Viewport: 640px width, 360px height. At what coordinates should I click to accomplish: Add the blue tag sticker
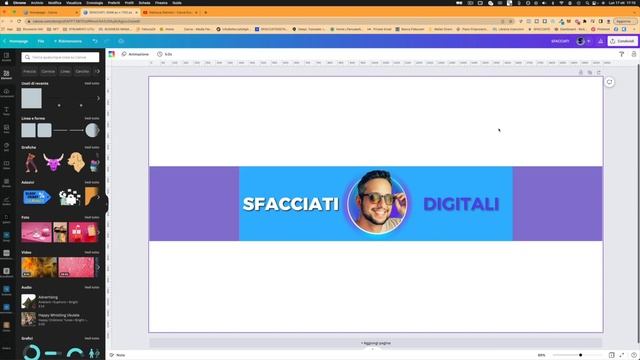pyautogui.click(x=37, y=197)
